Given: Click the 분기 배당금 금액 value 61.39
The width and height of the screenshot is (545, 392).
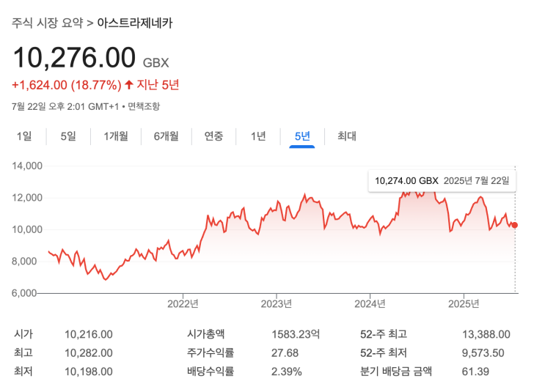Looking at the screenshot, I should point(475,371).
